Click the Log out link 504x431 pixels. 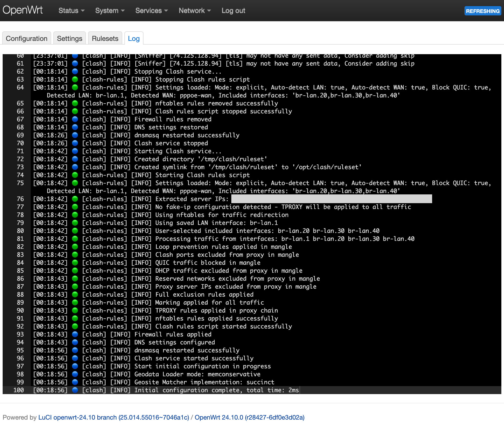tap(233, 11)
